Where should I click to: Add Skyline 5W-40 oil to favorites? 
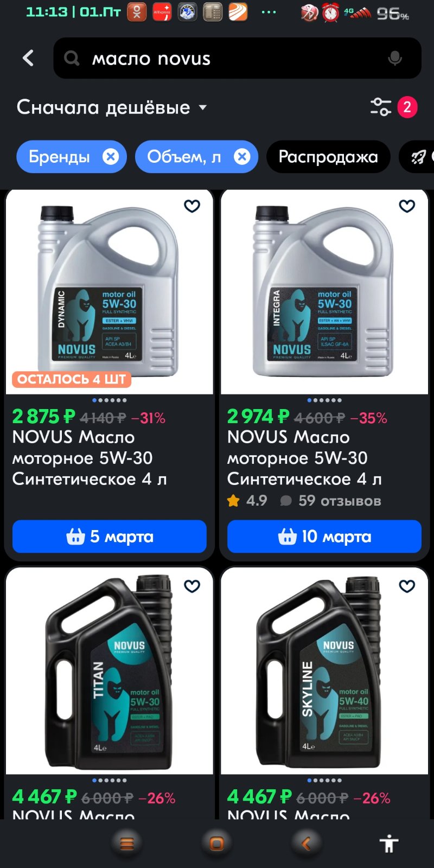[407, 586]
